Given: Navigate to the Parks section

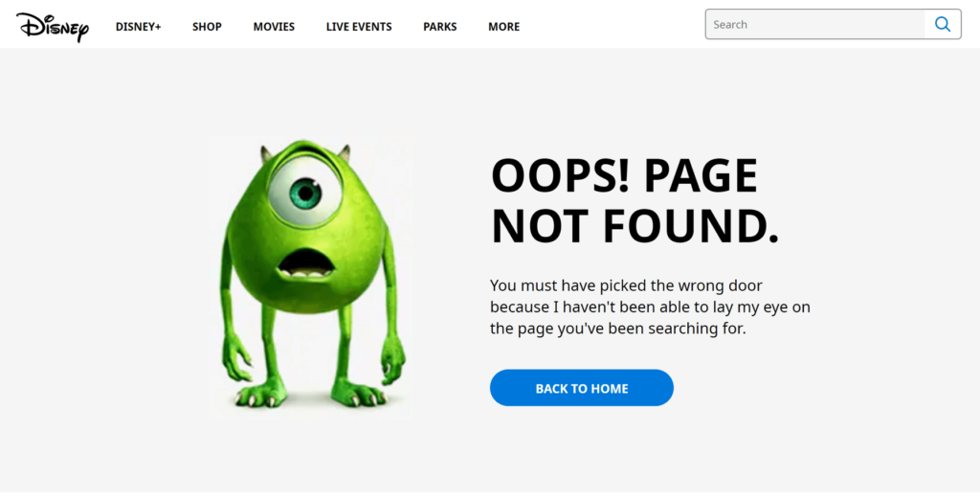Looking at the screenshot, I should 439,27.
